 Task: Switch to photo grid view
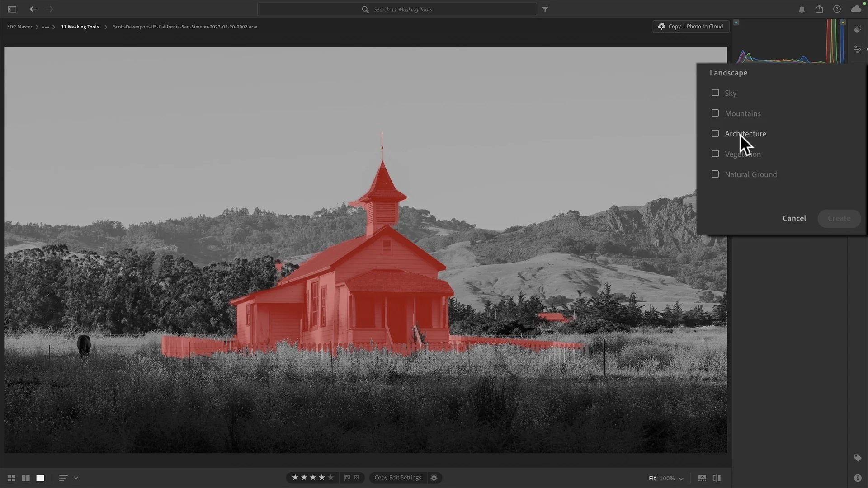click(11, 478)
